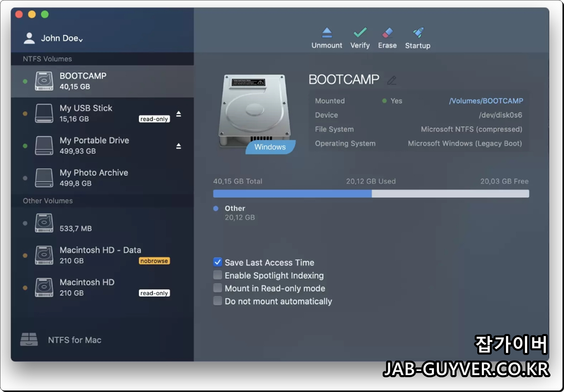Click the NTFS Volumes section header
The width and height of the screenshot is (564, 392).
point(47,59)
